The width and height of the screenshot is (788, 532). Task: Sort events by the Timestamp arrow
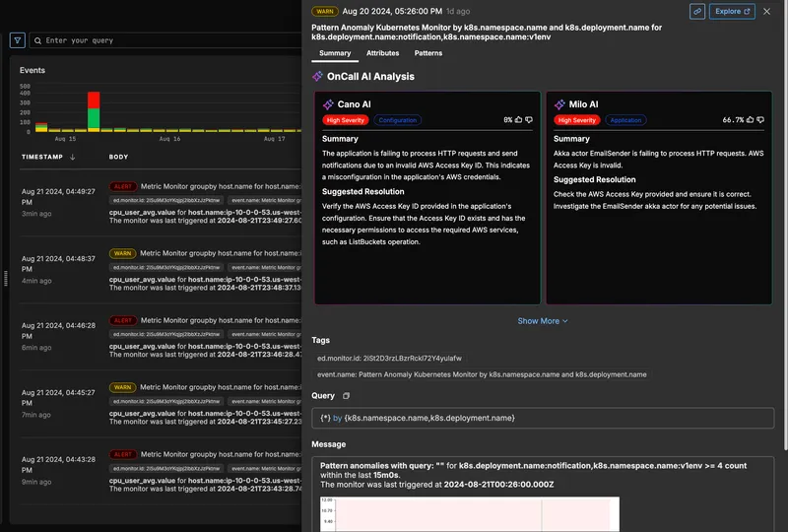(x=73, y=158)
